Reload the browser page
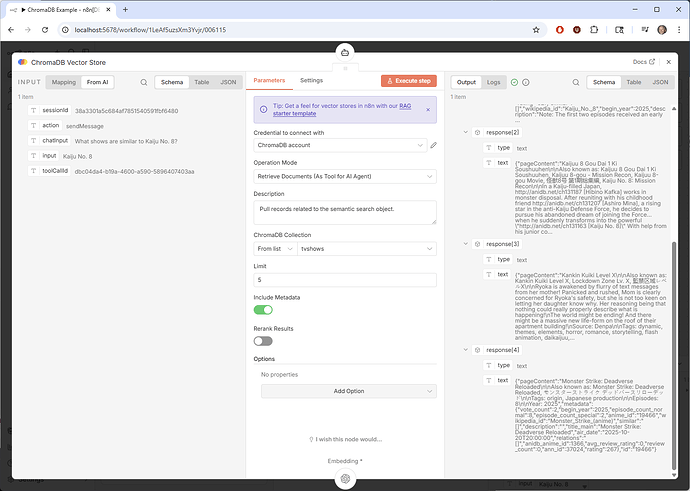The width and height of the screenshot is (690, 491). click(45, 30)
